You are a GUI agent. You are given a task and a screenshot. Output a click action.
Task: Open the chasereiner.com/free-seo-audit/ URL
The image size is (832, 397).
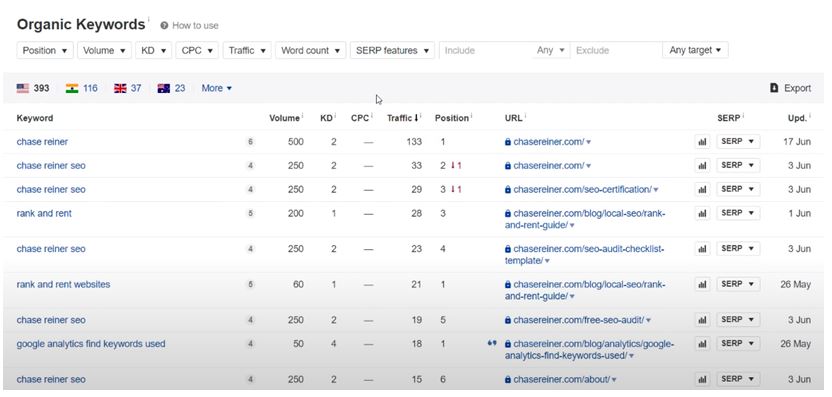click(578, 320)
